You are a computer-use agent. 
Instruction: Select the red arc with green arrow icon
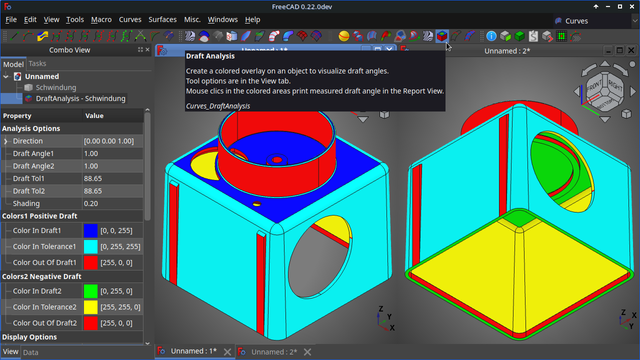pos(413,36)
